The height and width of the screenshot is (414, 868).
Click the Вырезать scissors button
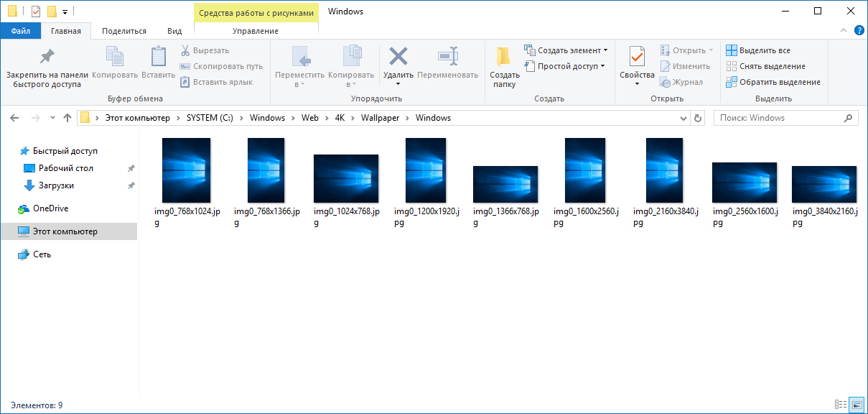point(205,50)
